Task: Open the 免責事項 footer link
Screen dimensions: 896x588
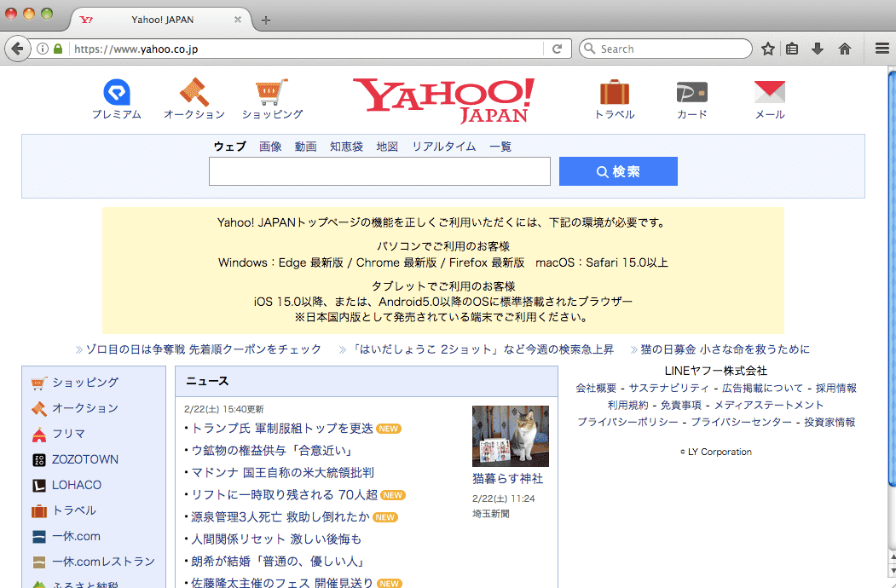Action: 681,405
